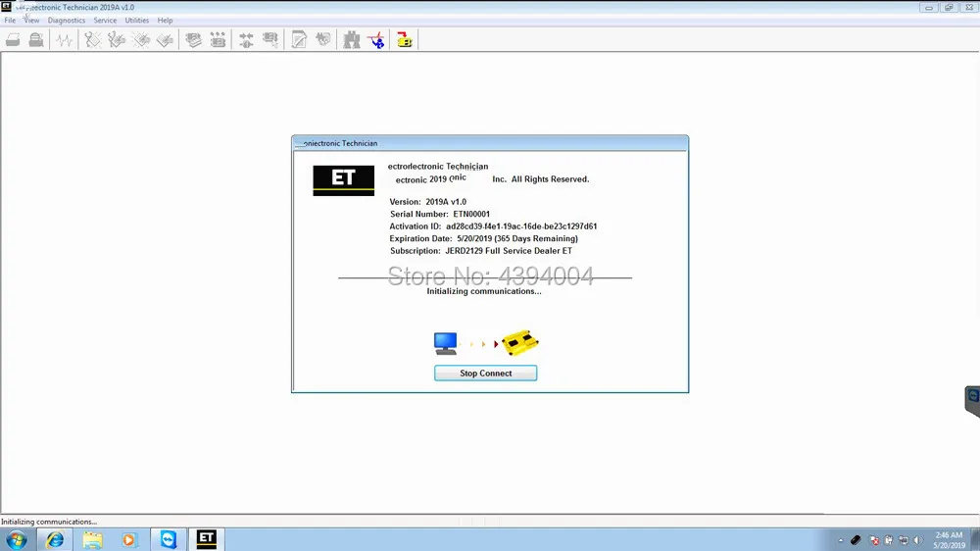Open the Status Tool waveform icon
The height and width of the screenshot is (551, 980).
pyautogui.click(x=64, y=40)
